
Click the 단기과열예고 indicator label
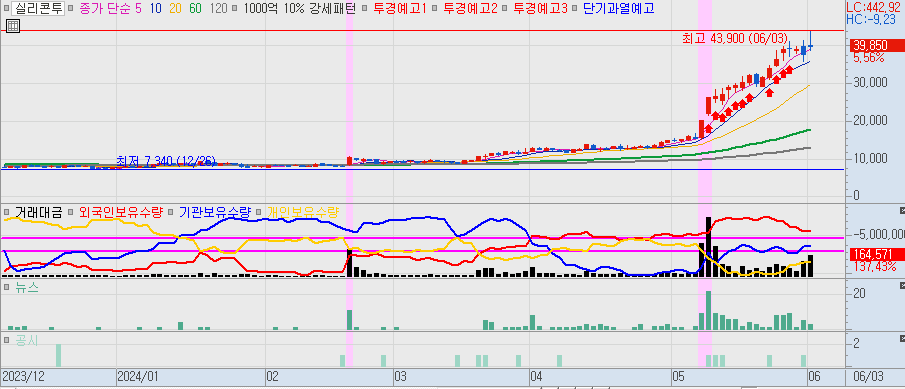619,8
